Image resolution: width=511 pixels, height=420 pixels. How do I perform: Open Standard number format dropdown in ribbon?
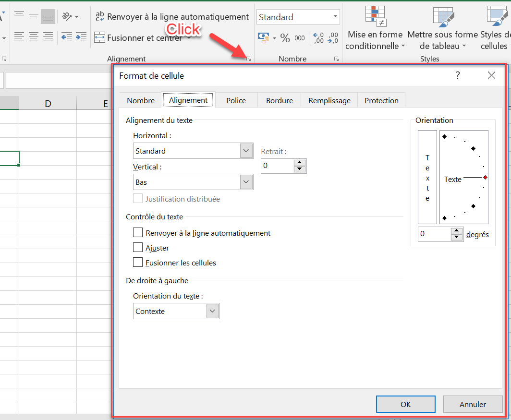point(335,17)
